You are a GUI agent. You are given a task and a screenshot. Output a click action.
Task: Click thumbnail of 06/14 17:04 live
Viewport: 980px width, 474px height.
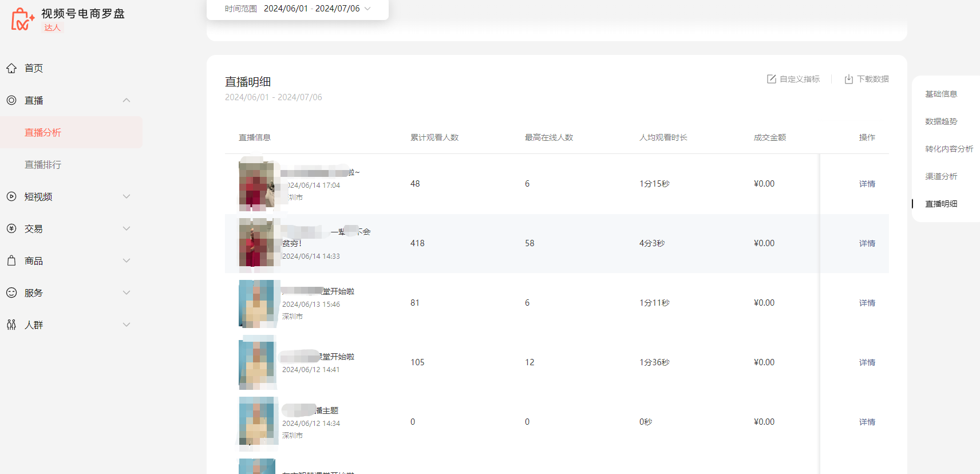[x=257, y=184]
